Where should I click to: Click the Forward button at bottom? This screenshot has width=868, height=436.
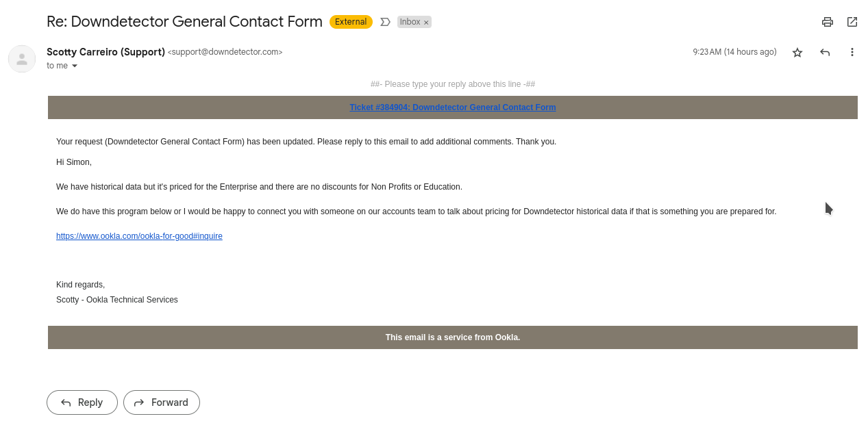point(162,402)
